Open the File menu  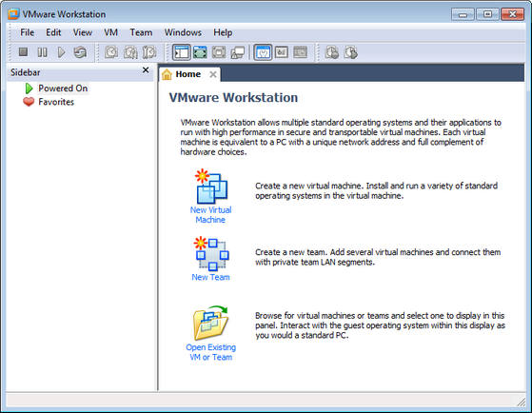coord(28,32)
